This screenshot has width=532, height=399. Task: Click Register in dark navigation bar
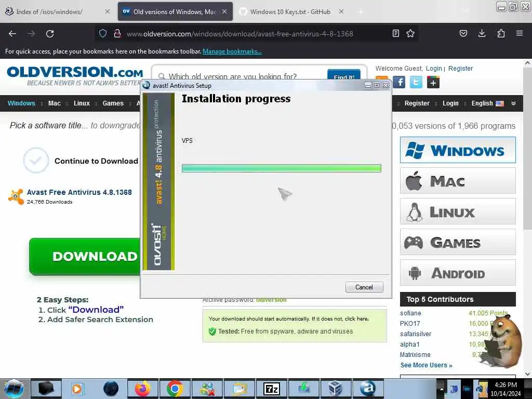tap(417, 103)
